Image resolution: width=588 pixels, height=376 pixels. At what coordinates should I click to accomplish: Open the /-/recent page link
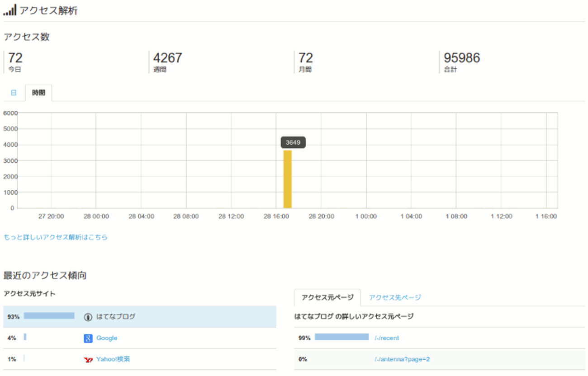[x=387, y=338]
